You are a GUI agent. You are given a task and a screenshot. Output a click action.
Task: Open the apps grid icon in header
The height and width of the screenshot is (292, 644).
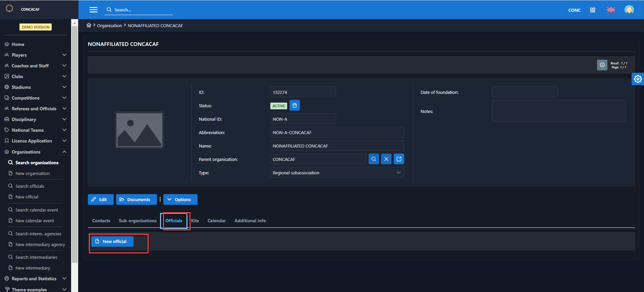coord(593,10)
